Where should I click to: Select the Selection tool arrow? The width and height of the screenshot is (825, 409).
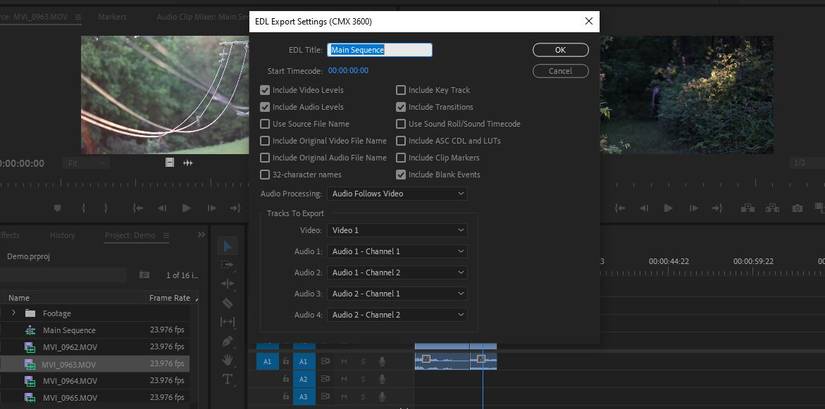[228, 246]
